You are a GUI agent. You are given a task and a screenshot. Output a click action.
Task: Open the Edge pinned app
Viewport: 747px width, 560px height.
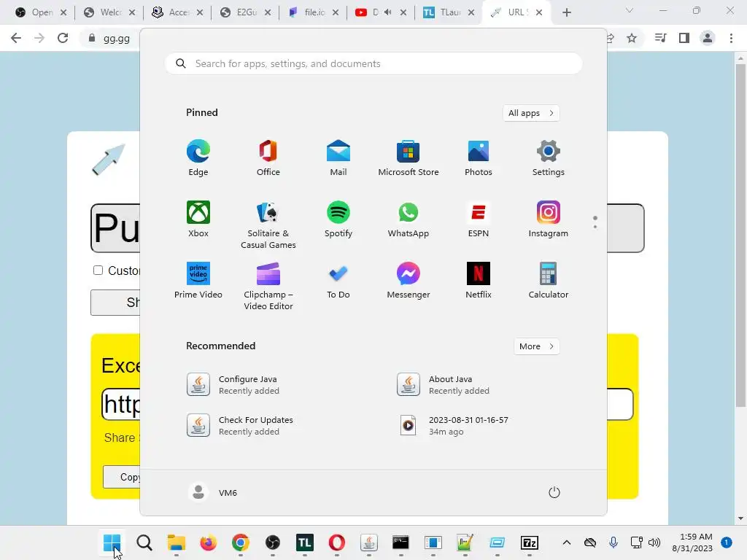(x=198, y=158)
